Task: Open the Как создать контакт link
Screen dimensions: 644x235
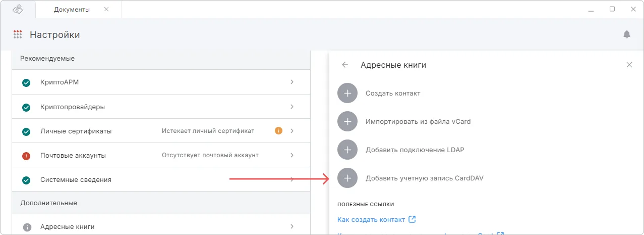Action: point(371,219)
